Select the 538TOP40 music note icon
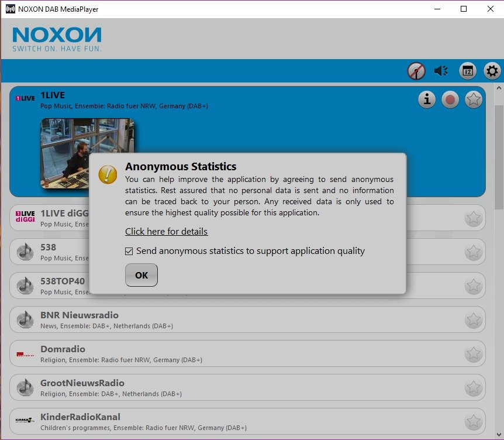Image resolution: width=504 pixels, height=440 pixels. (25, 286)
